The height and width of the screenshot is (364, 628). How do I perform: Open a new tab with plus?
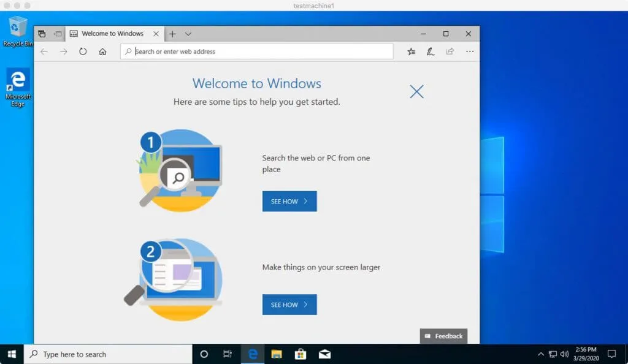click(x=172, y=34)
